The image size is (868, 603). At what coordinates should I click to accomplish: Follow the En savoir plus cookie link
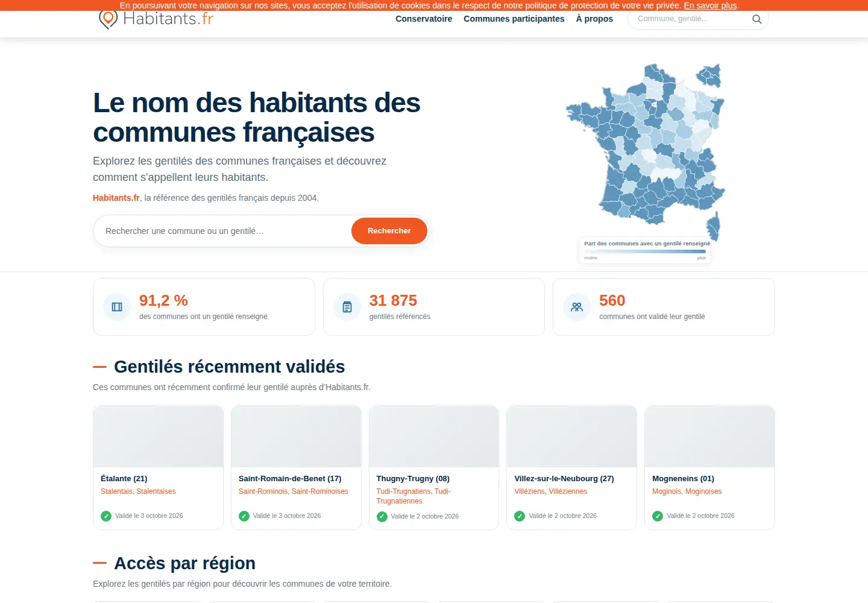710,5
